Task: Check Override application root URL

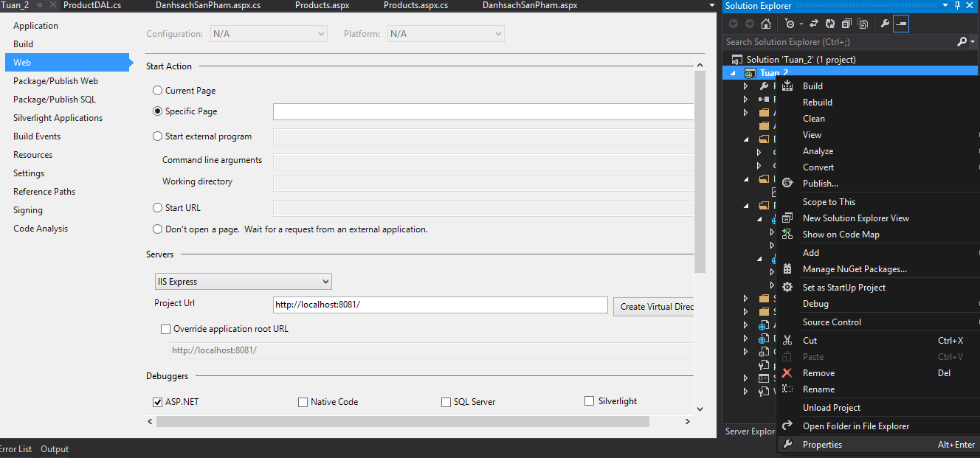Action: 165,329
